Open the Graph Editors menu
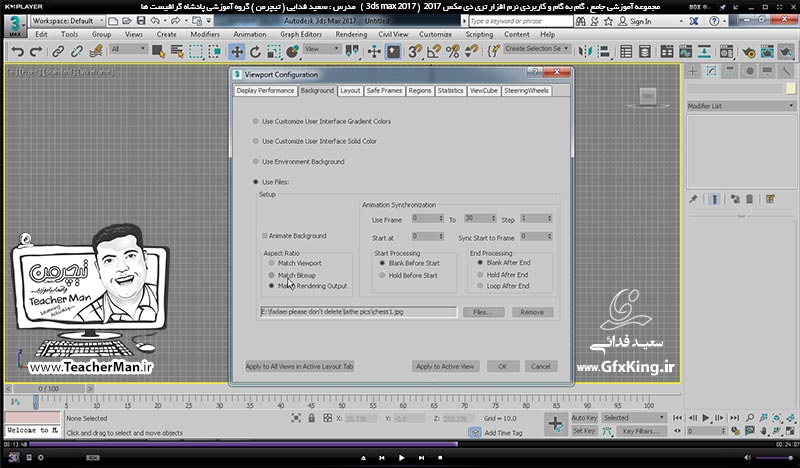Viewport: 800px width, 468px height. [x=301, y=34]
